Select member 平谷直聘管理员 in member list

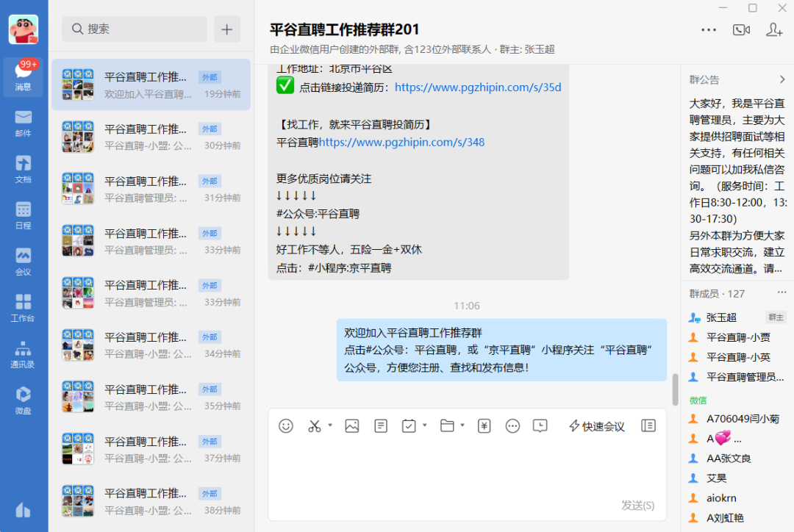click(737, 377)
